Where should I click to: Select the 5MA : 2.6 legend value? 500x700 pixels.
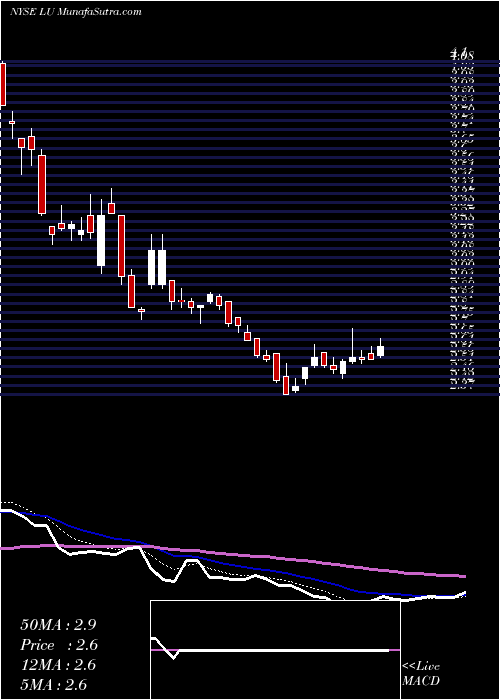pyautogui.click(x=53, y=684)
